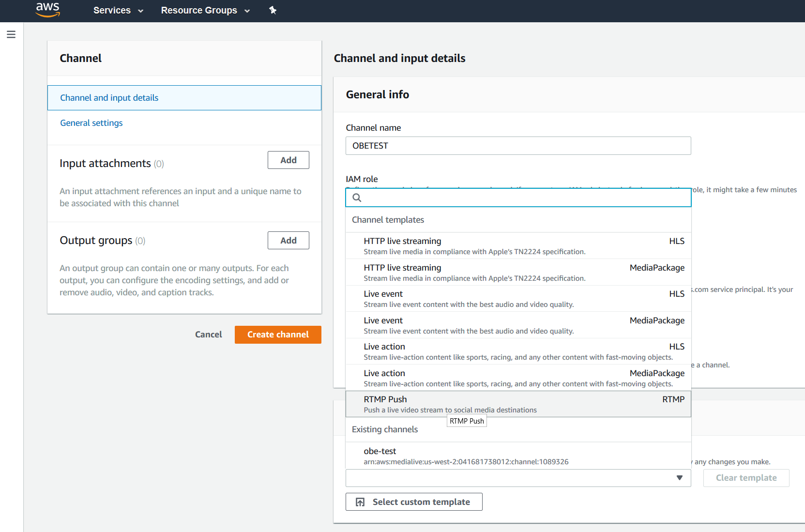This screenshot has width=805, height=532.
Task: Choose Live action HLS template
Action: (518, 351)
